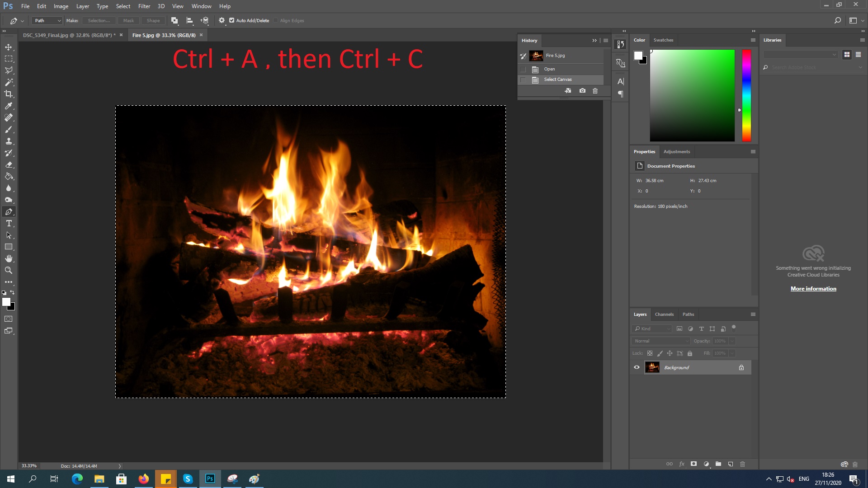Enable the Align Edges checkbox
The width and height of the screenshot is (868, 488).
[275, 20]
